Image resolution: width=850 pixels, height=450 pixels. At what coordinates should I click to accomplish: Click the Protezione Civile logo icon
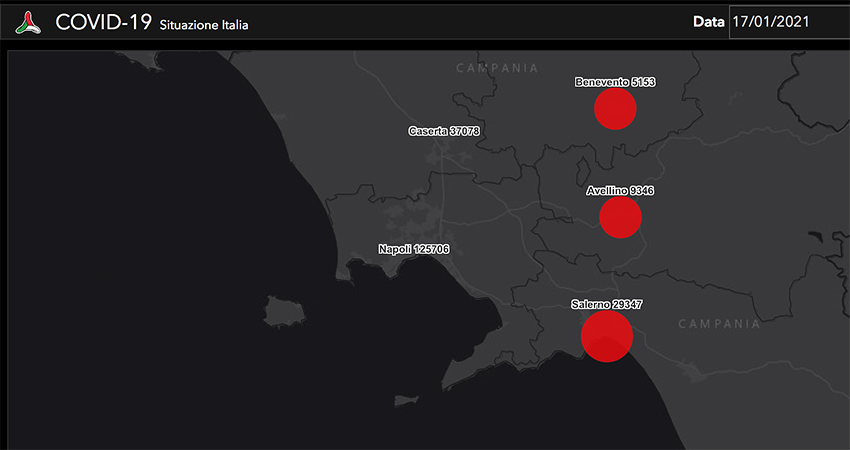pyautogui.click(x=28, y=22)
